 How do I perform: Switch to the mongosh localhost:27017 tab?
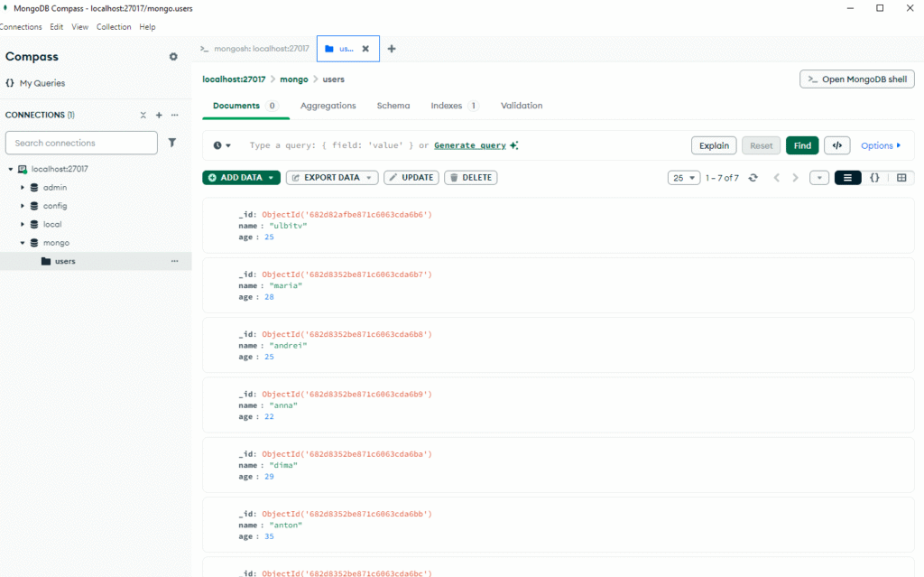255,49
